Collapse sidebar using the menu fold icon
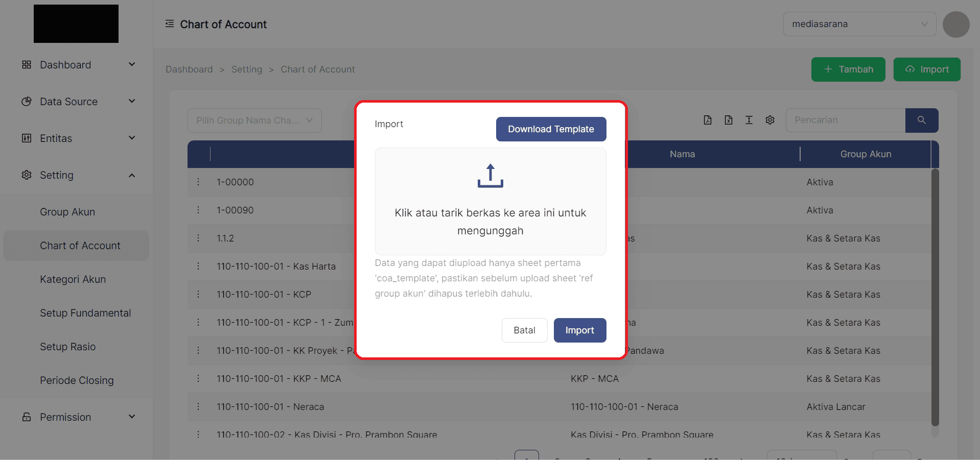980x460 pixels. [x=170, y=24]
